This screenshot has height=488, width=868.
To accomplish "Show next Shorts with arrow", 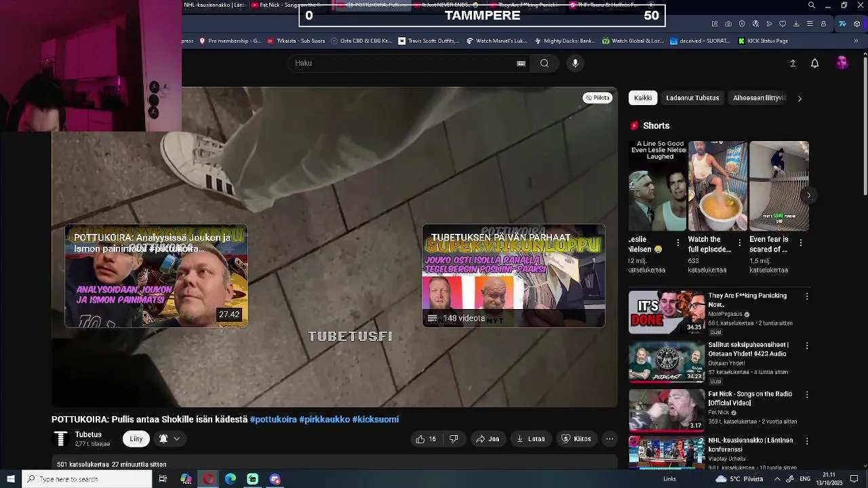I will pos(808,195).
